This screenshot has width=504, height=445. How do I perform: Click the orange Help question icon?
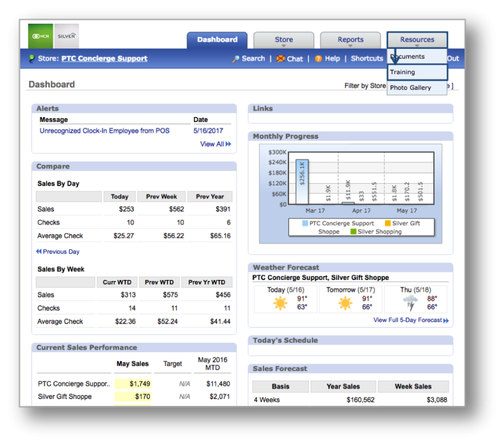click(x=318, y=59)
